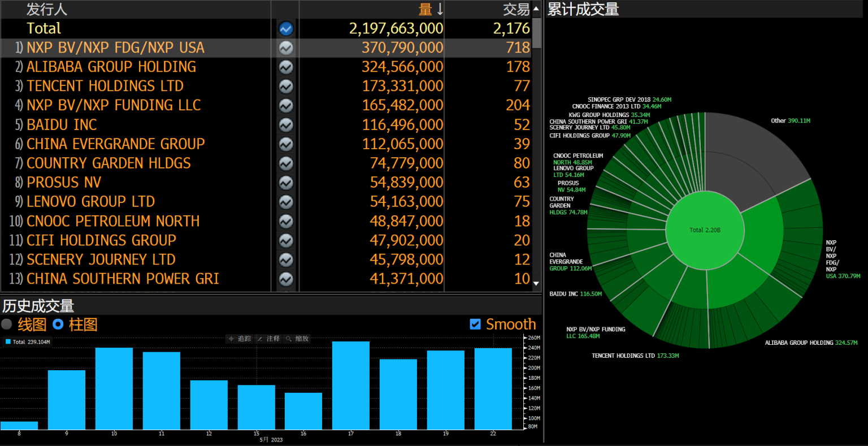Click the 发行人 issuer column header

pos(46,9)
